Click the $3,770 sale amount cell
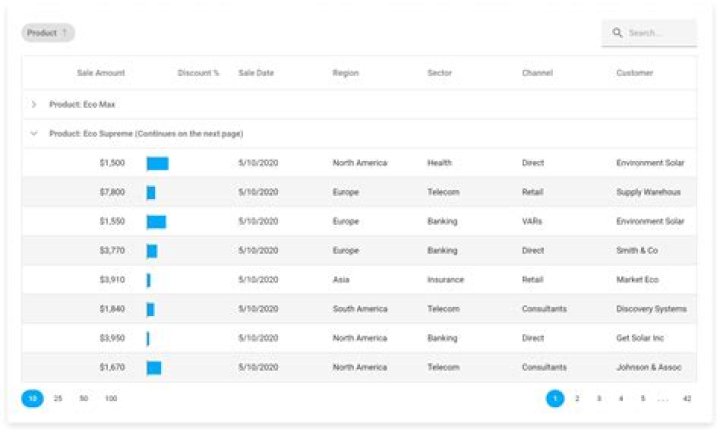The width and height of the screenshot is (720, 433). [x=112, y=250]
